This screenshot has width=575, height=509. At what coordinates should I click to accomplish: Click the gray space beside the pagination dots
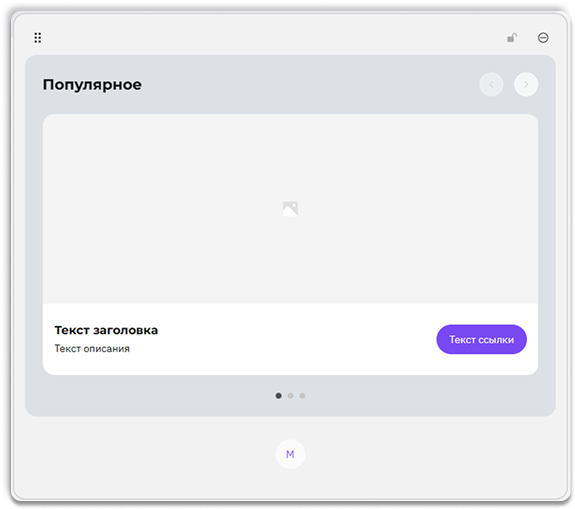[x=403, y=395]
